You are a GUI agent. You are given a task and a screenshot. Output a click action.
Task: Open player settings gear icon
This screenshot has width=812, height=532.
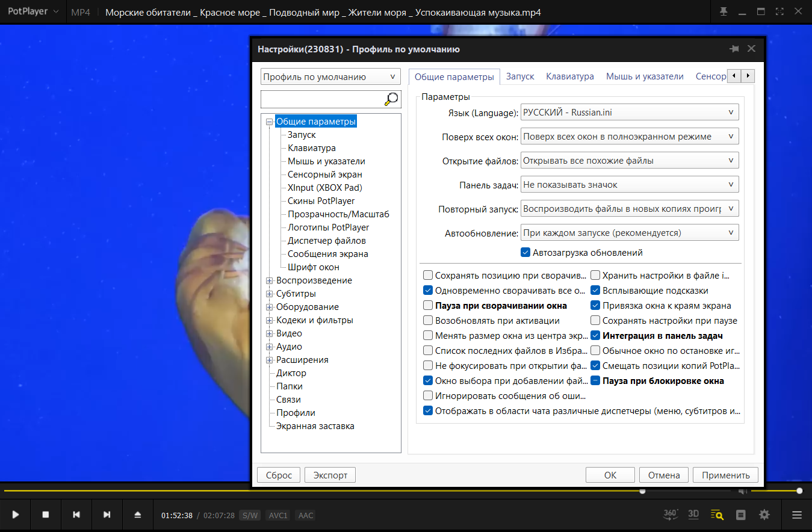[x=764, y=515]
